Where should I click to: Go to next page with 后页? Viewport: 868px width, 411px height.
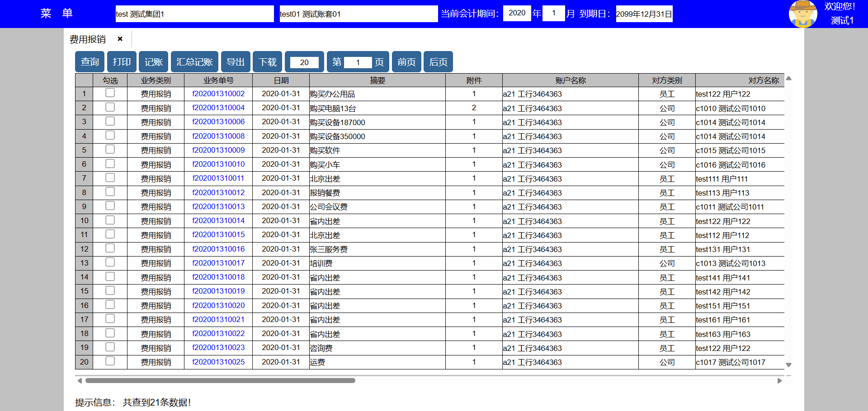pyautogui.click(x=438, y=62)
